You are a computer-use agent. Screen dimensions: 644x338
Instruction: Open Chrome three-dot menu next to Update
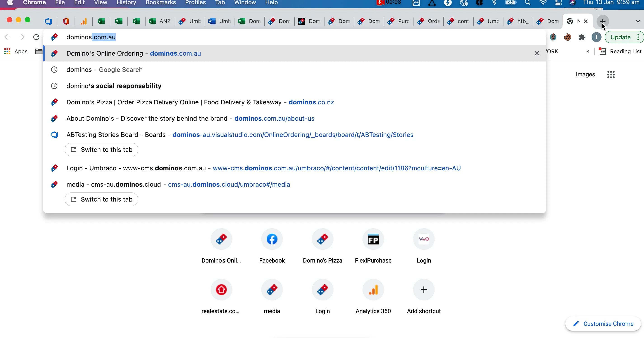point(638,37)
